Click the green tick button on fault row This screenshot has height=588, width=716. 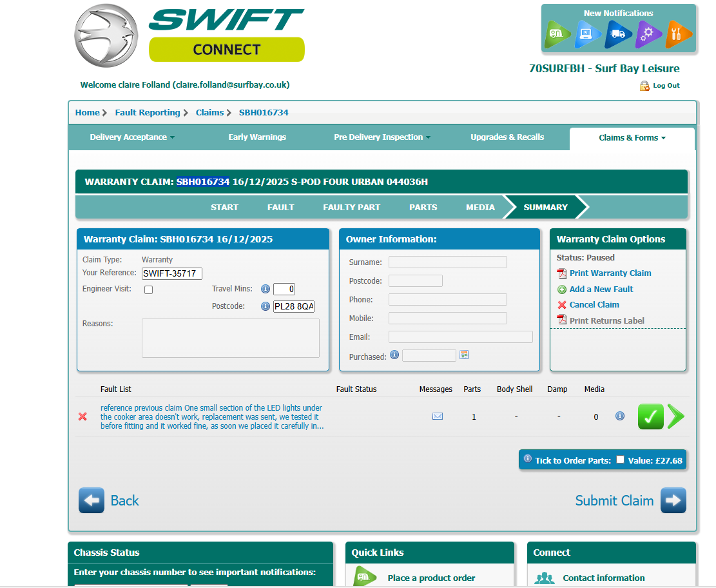[x=651, y=416]
